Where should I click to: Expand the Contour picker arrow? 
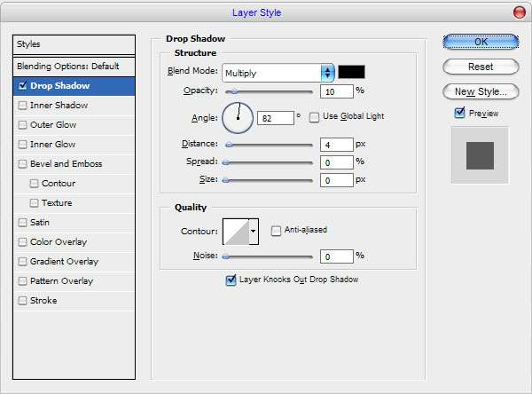[254, 231]
